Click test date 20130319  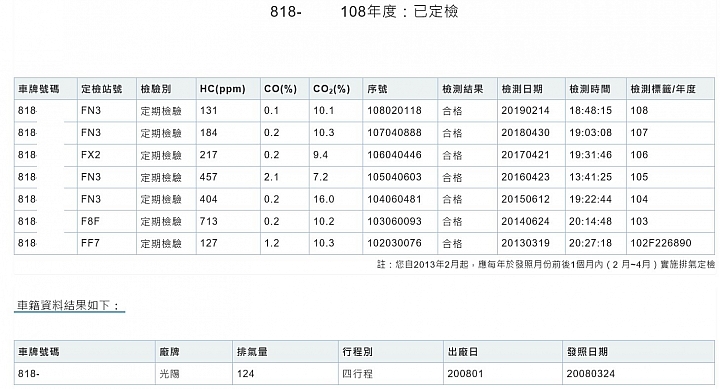[x=525, y=243]
